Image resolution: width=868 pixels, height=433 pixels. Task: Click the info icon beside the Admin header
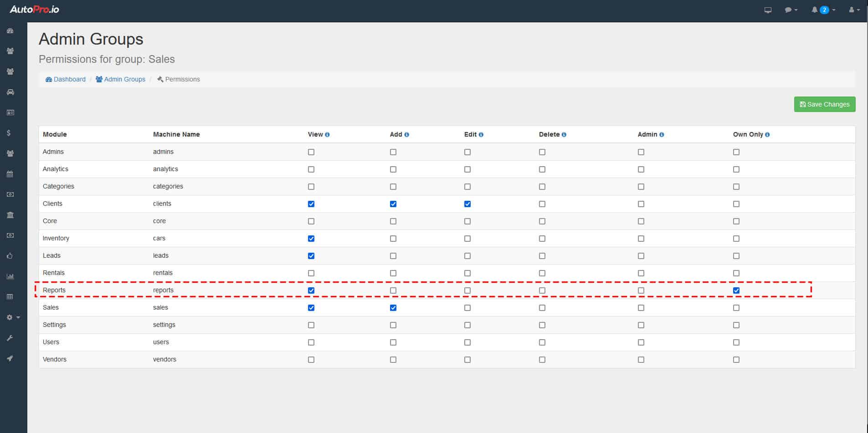(661, 135)
